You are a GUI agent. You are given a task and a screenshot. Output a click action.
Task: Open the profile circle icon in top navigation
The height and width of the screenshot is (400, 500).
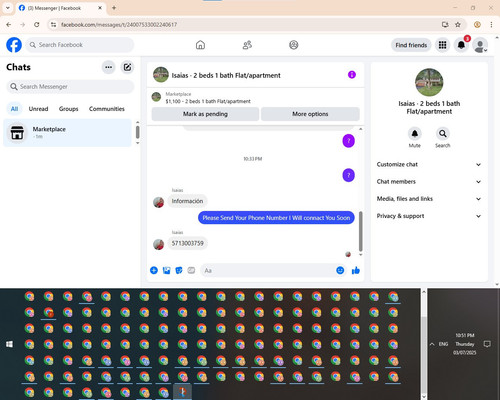(294, 45)
